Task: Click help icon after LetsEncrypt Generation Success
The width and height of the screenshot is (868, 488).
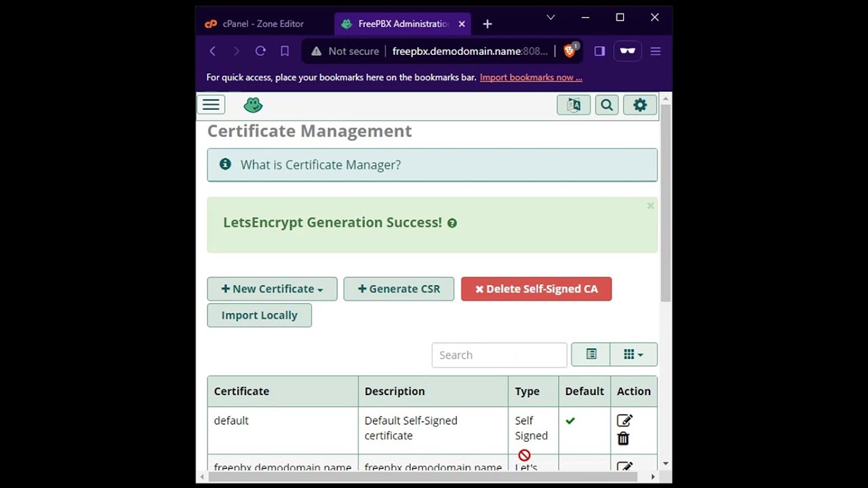Action: click(x=452, y=223)
